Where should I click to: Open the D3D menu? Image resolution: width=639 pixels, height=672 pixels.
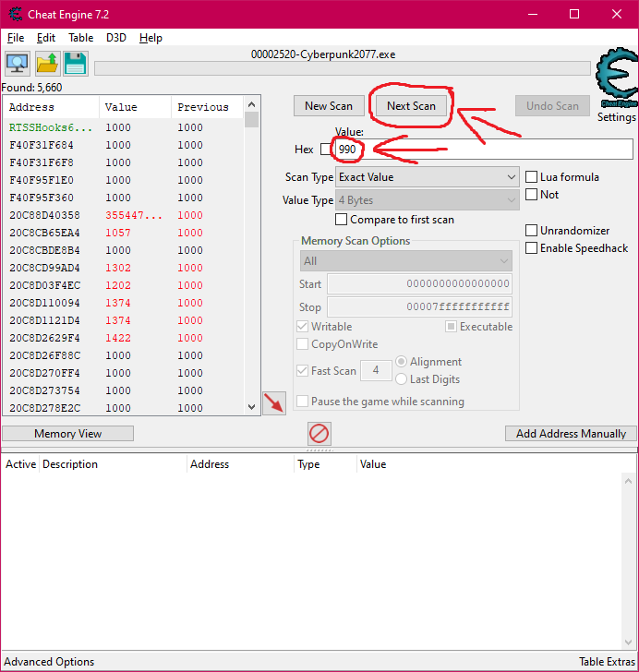(116, 38)
